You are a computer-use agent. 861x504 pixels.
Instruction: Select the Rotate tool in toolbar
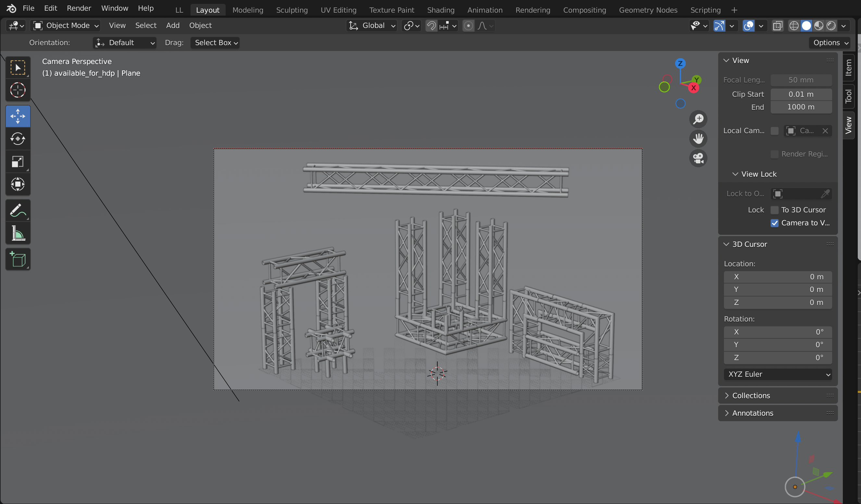pos(18,139)
